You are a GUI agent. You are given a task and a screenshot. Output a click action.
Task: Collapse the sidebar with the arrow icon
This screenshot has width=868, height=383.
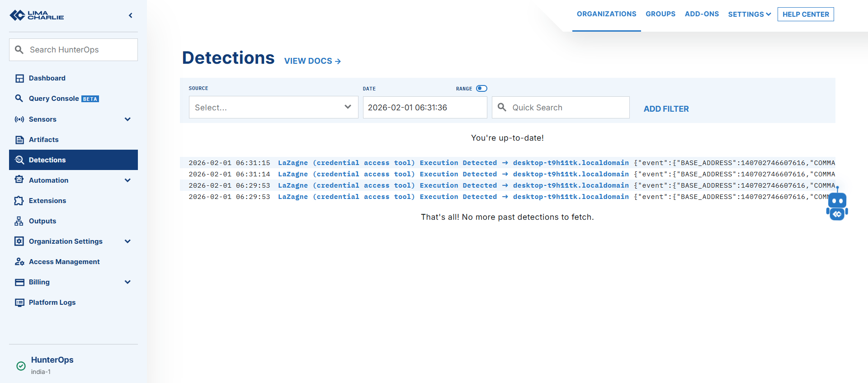(x=131, y=15)
